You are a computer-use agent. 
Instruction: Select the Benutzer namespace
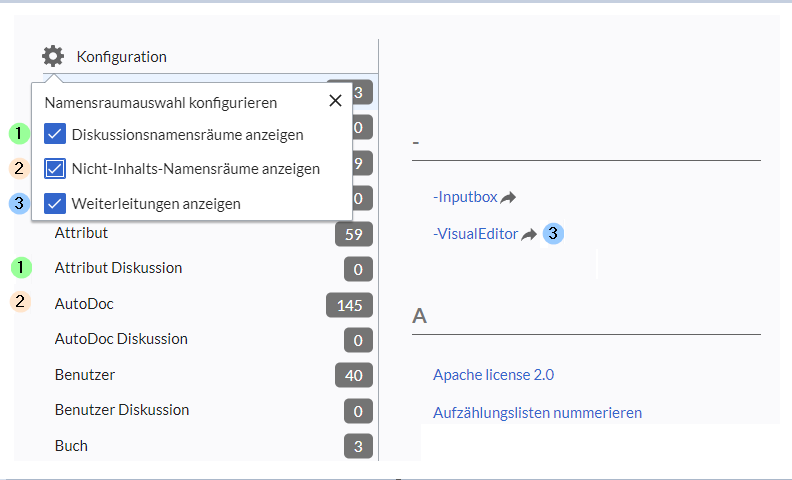click(85, 375)
